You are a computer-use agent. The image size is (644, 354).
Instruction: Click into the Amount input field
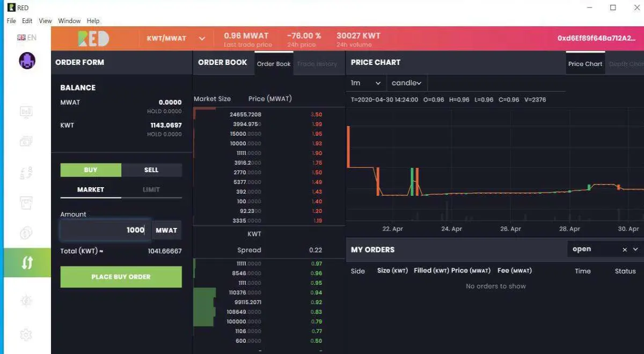(106, 230)
